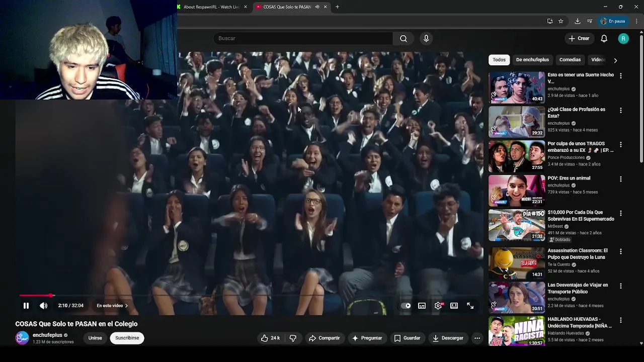
Task: Open the Crear menu
Action: tap(579, 39)
